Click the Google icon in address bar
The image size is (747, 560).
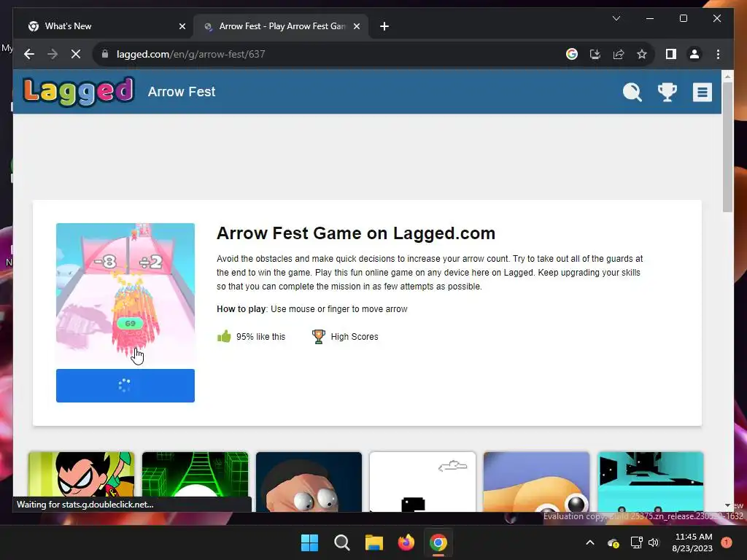click(x=572, y=54)
